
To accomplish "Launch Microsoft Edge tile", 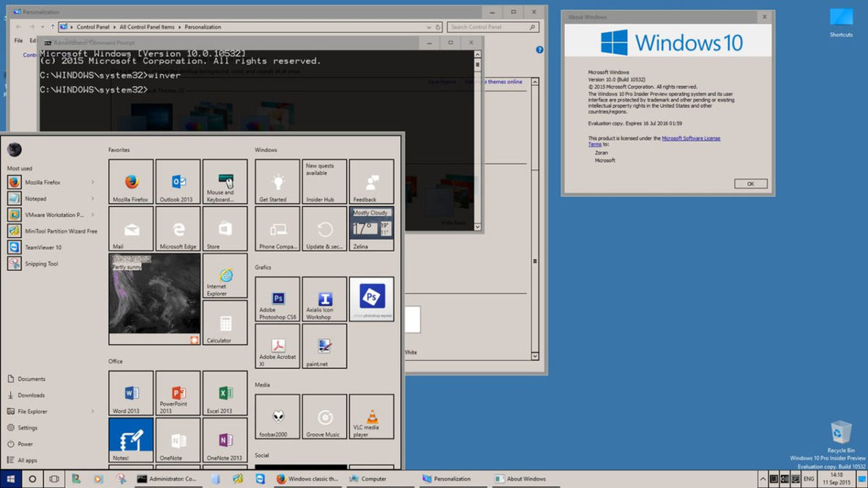I will click(x=177, y=228).
